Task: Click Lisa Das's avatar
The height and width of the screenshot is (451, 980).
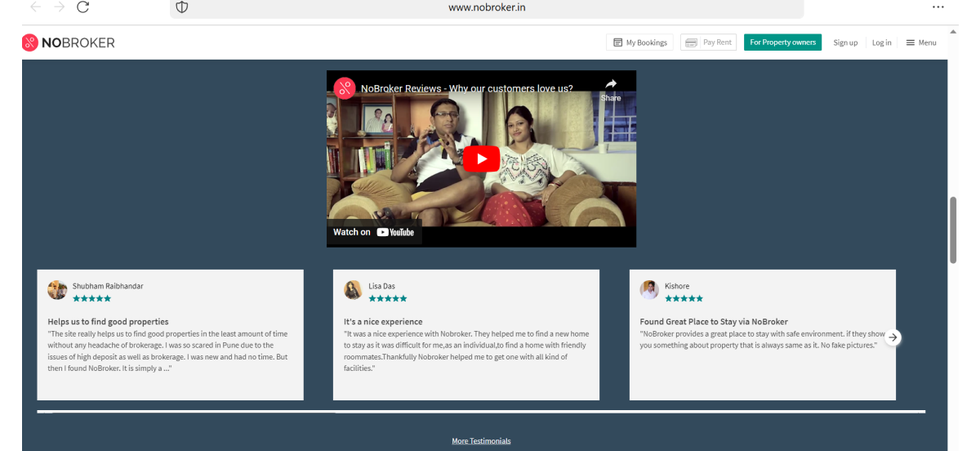Action: [x=353, y=290]
